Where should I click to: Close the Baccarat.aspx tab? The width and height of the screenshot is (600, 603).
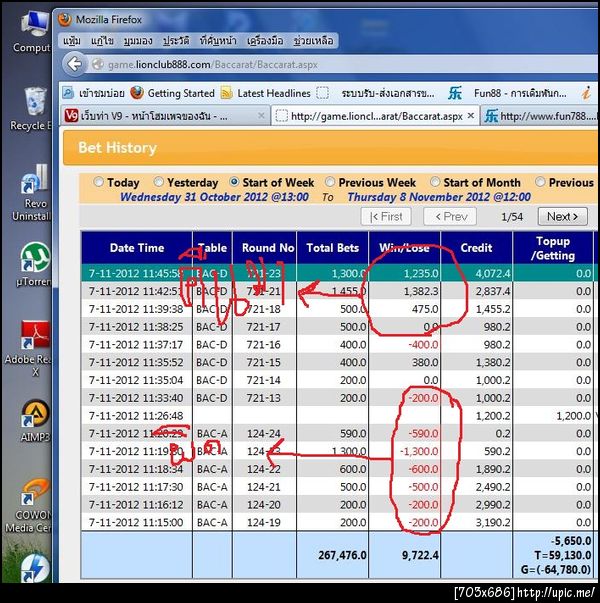[x=470, y=115]
